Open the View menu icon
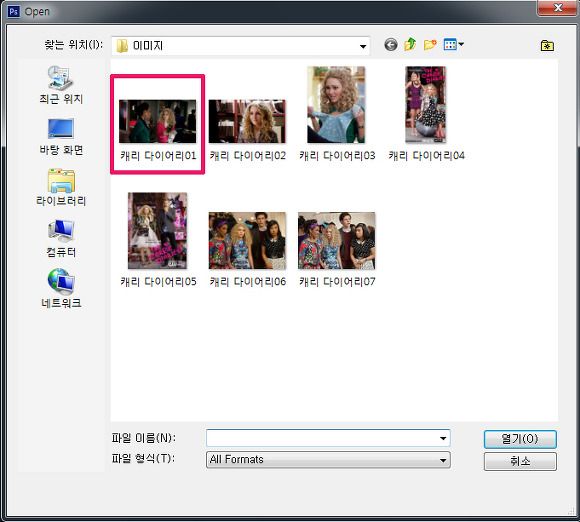 pyautogui.click(x=450, y=45)
